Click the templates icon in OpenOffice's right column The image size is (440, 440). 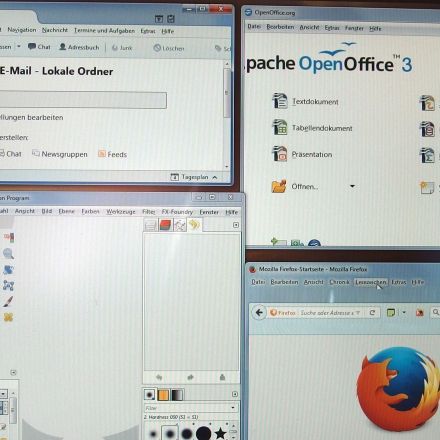coord(427,188)
